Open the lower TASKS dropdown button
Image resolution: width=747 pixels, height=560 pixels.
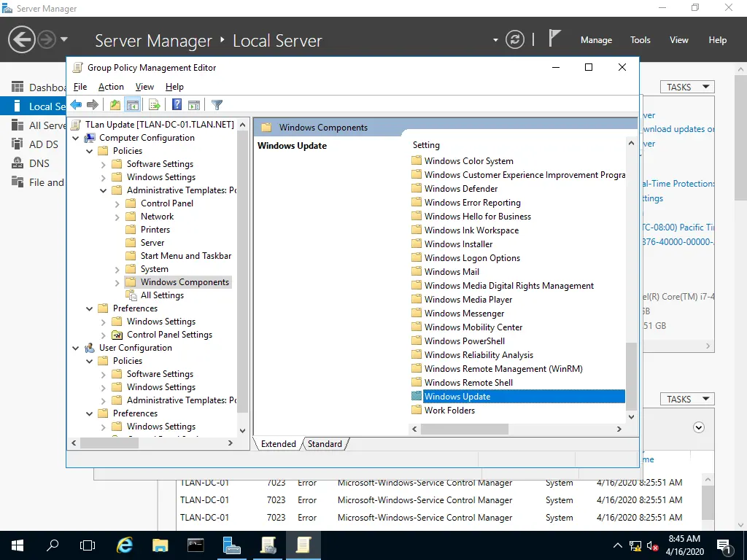[x=686, y=399]
